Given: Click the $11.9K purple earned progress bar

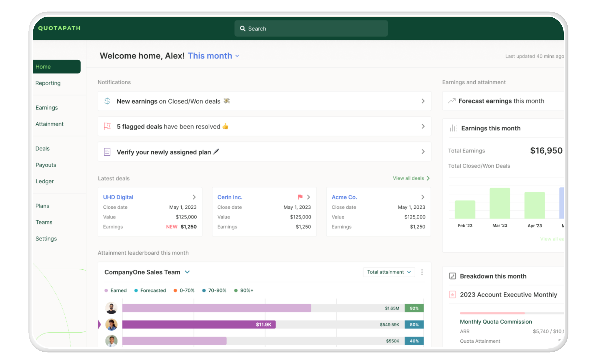Looking at the screenshot, I should (199, 325).
